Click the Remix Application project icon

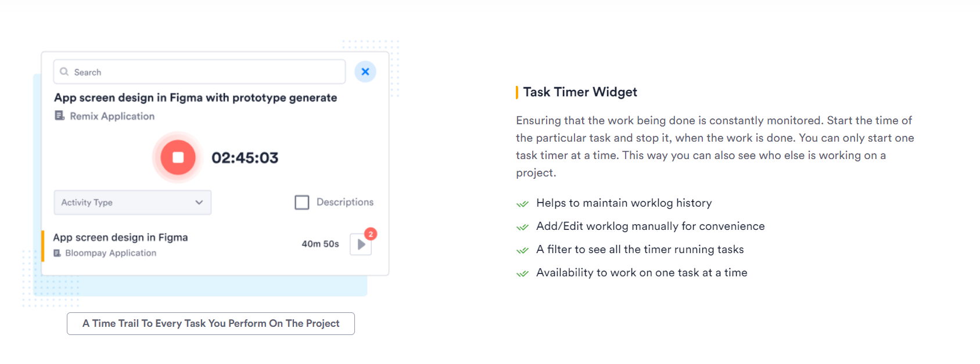[x=59, y=116]
